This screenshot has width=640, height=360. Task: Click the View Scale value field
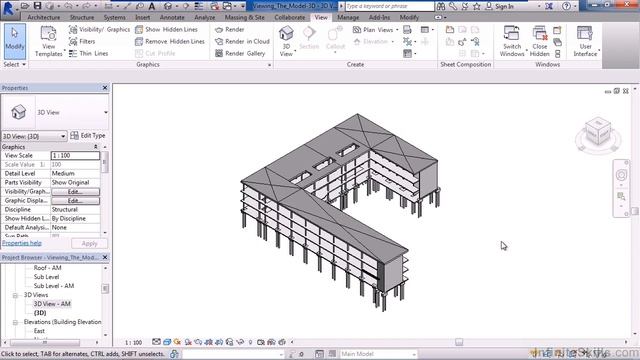pos(75,156)
